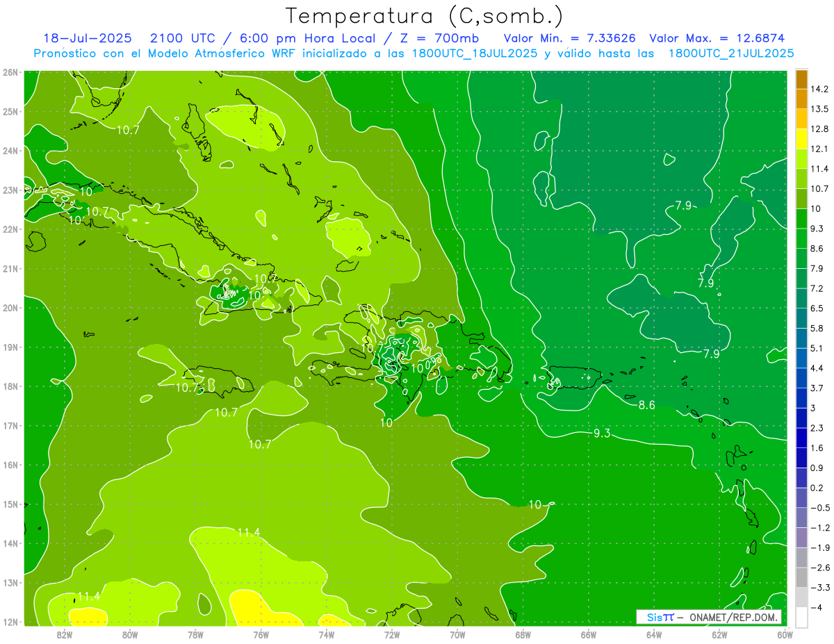Click the 66W longitude axis label
Image resolution: width=834 pixels, height=644 pixels.
click(588, 634)
